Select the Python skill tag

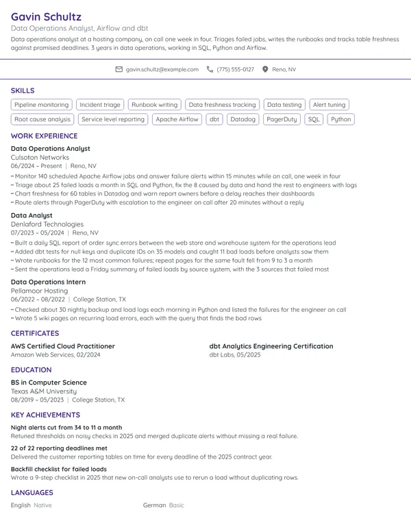341,119
